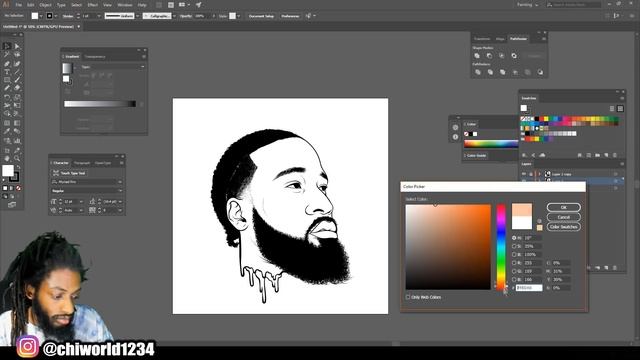Open the Object menu
The width and height of the screenshot is (640, 360).
[45, 5]
